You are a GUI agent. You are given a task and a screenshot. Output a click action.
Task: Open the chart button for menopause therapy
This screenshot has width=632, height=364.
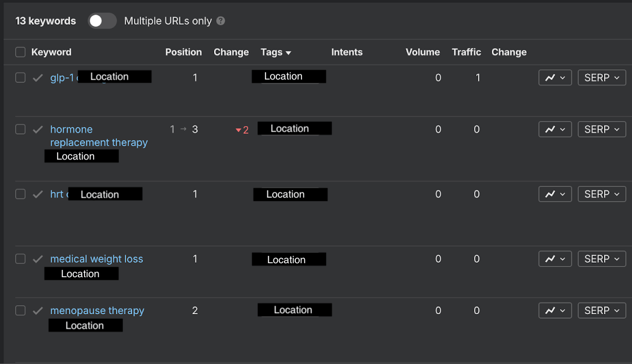555,311
